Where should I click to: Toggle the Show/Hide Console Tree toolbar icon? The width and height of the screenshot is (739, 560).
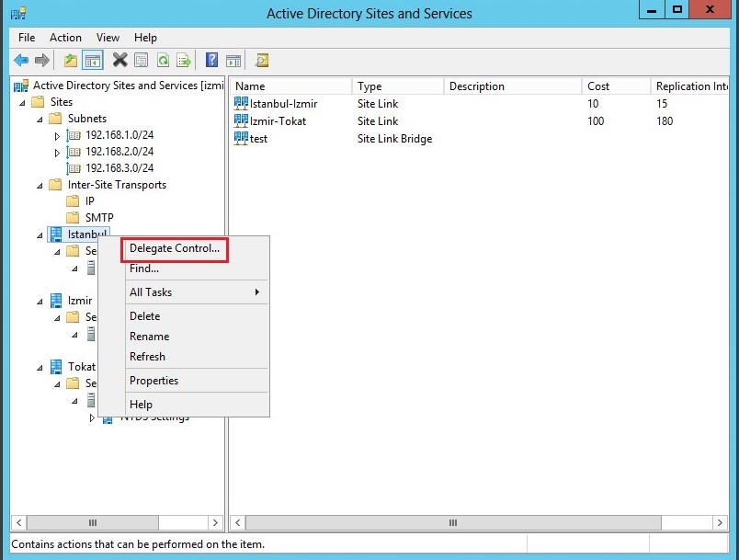(93, 61)
